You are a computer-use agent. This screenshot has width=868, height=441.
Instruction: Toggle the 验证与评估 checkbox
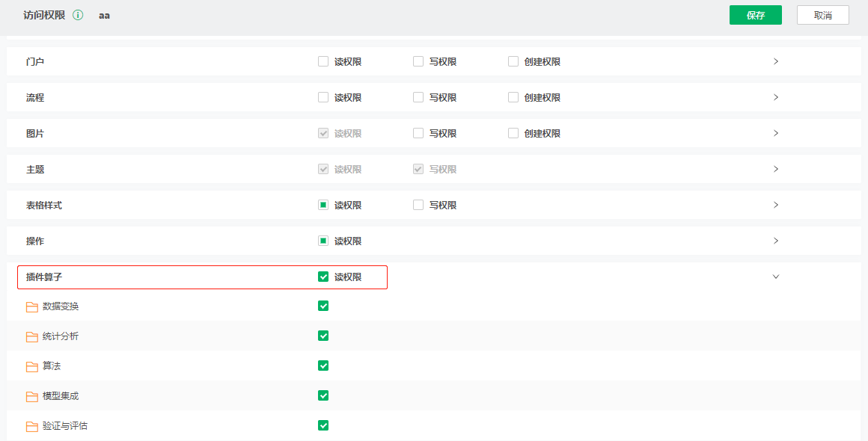(x=323, y=425)
